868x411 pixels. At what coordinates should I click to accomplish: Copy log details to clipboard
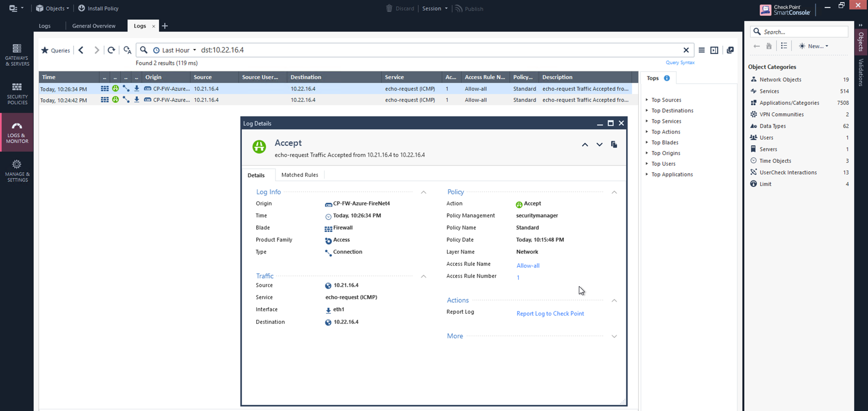click(614, 144)
